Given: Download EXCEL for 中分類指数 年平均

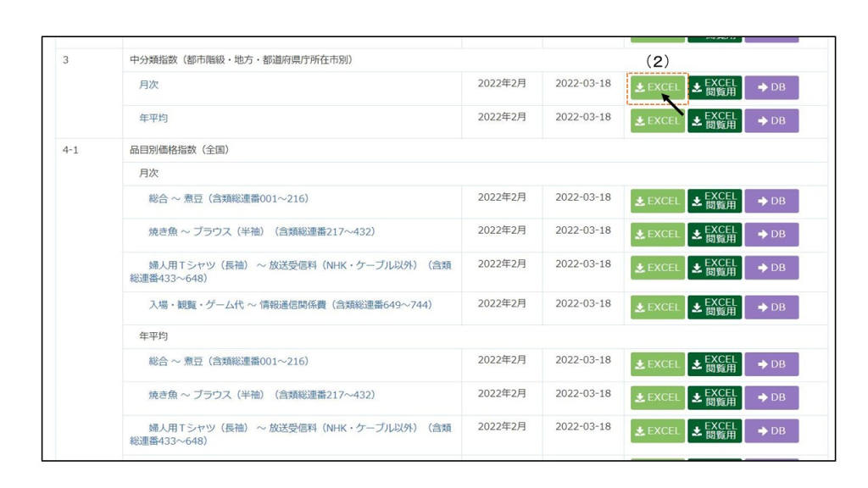Looking at the screenshot, I should pyautogui.click(x=657, y=121).
